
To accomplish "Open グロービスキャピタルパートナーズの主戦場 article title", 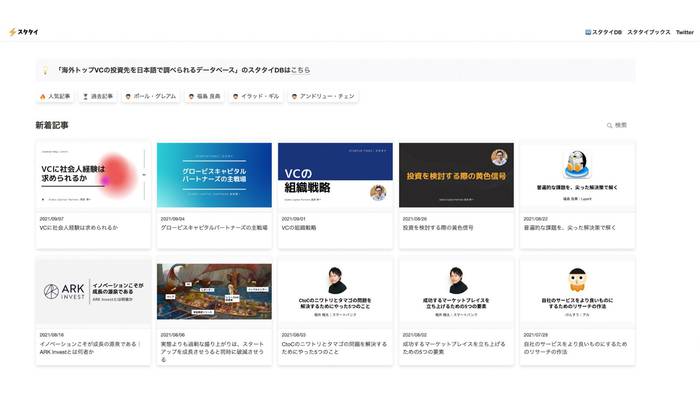I will pyautogui.click(x=214, y=228).
